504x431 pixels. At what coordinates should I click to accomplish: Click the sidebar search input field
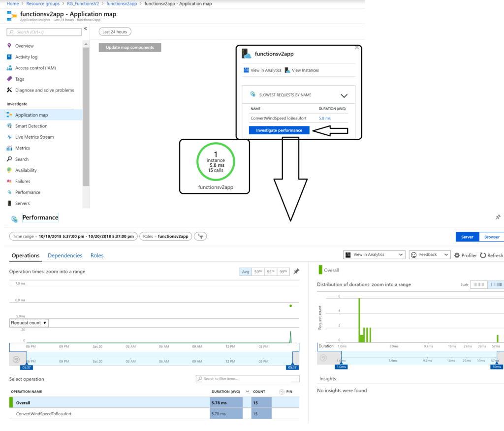44,32
